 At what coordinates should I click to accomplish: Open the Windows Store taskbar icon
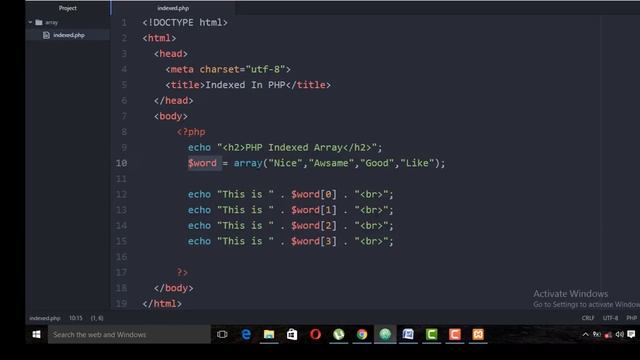click(292, 335)
